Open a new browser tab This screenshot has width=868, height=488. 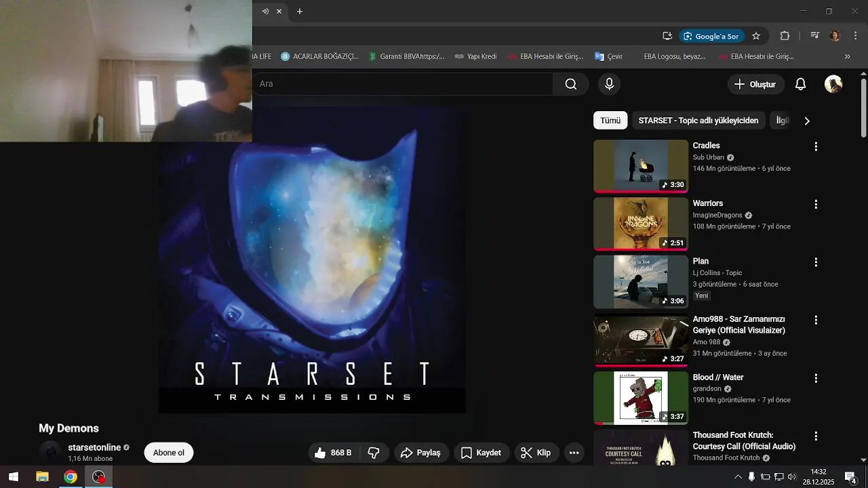tap(300, 12)
